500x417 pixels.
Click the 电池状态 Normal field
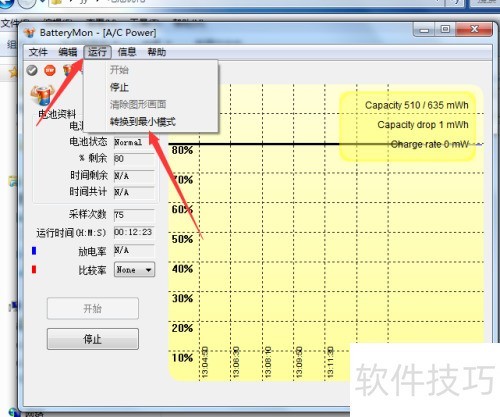click(134, 142)
